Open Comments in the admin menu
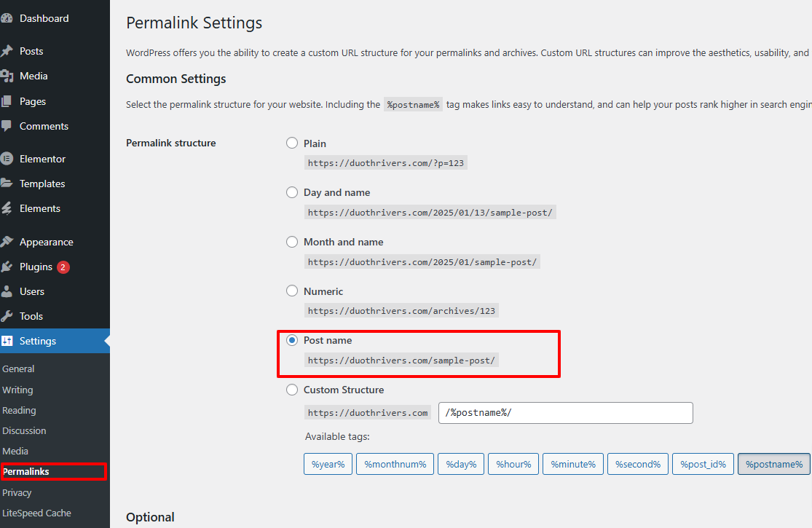The height and width of the screenshot is (528, 812). 44,126
